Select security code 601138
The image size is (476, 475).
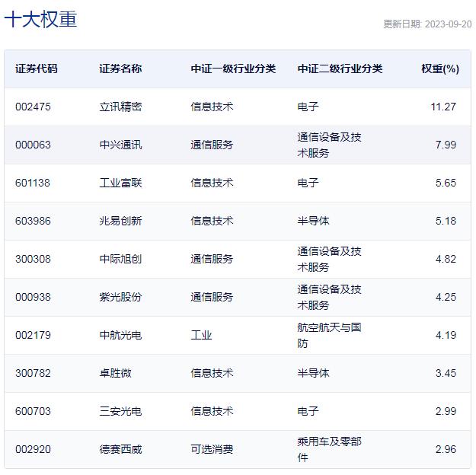(33, 183)
